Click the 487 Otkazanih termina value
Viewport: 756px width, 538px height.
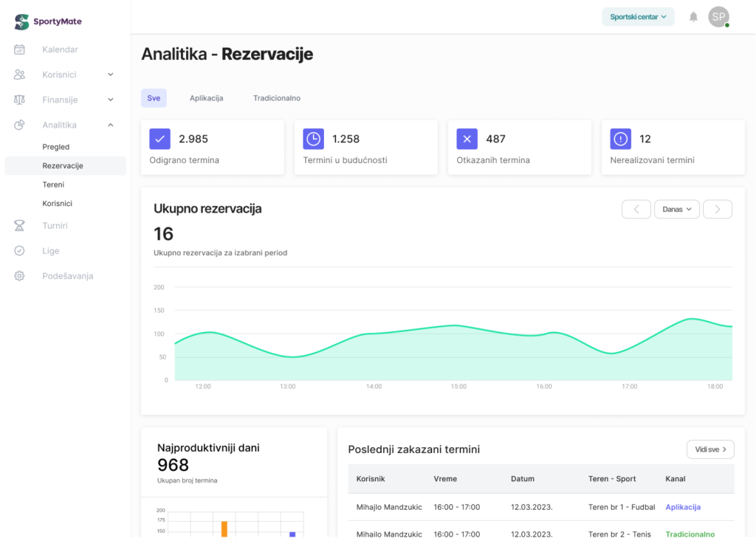495,139
